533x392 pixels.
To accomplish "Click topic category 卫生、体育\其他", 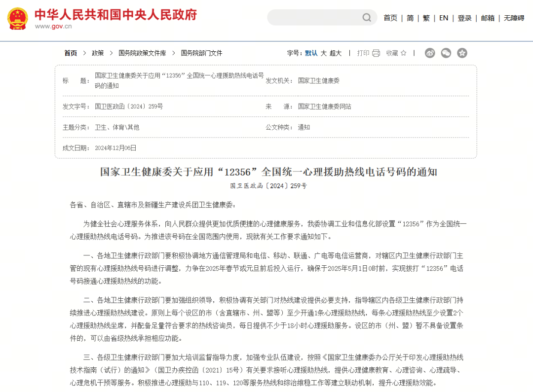I will [x=117, y=127].
